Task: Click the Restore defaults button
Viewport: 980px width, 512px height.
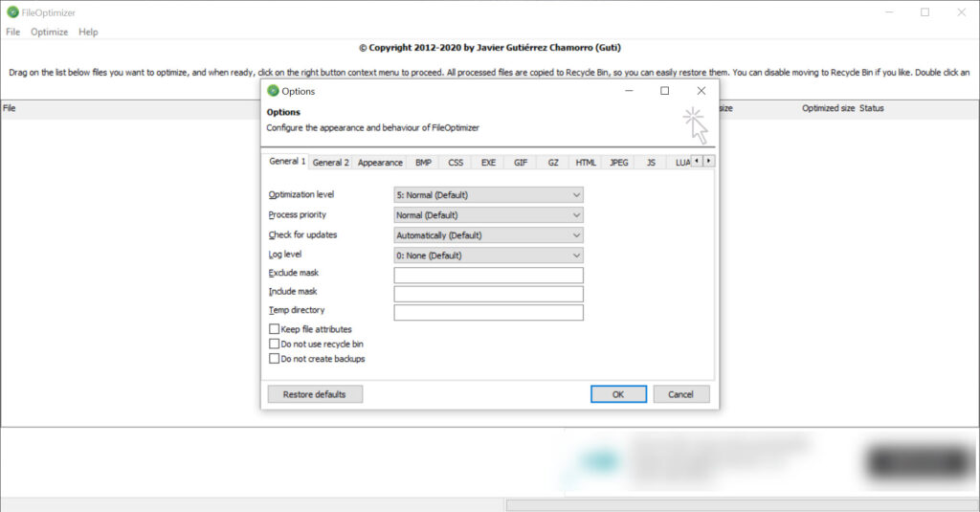Action: (x=315, y=394)
